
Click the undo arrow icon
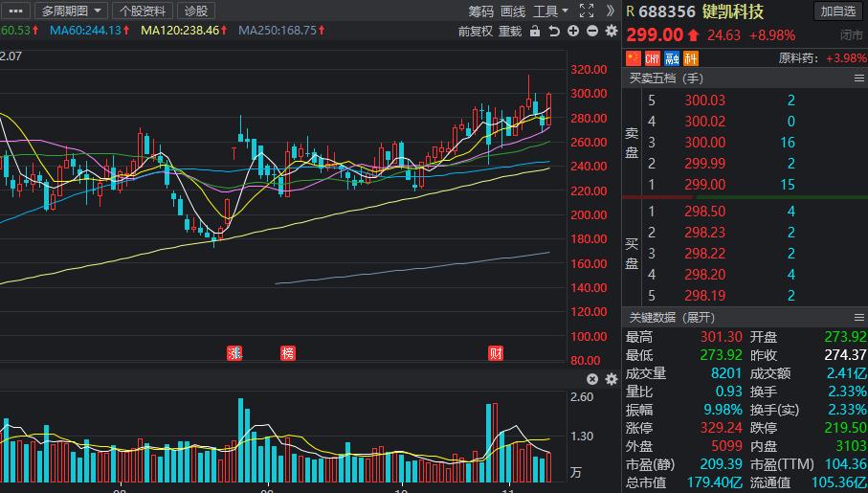(x=554, y=31)
